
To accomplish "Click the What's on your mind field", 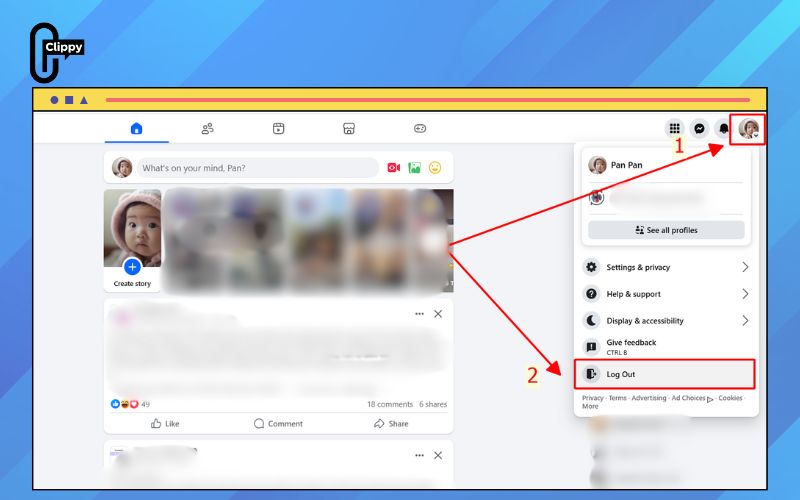I will 258,168.
